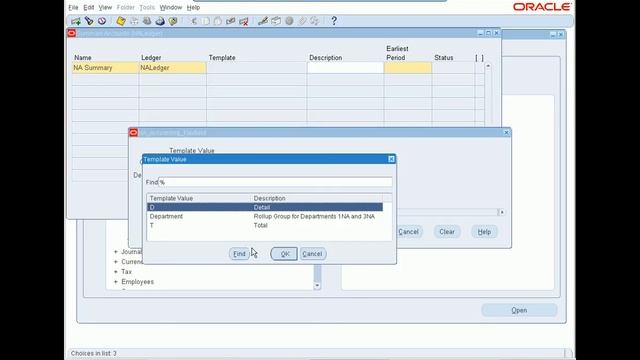Expand the Currency tree node
This screenshot has height=360, width=640.
click(116, 262)
